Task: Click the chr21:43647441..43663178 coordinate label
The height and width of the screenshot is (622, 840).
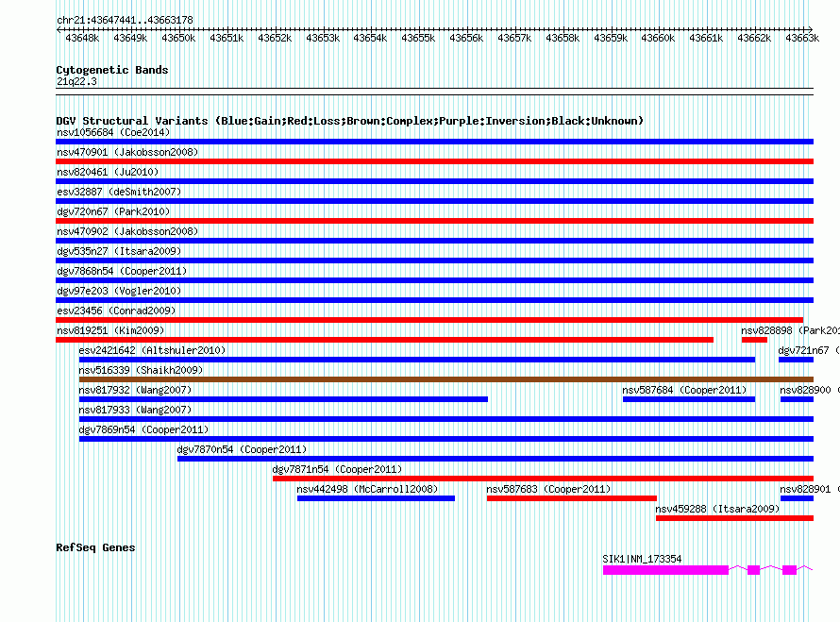Action: [125, 20]
